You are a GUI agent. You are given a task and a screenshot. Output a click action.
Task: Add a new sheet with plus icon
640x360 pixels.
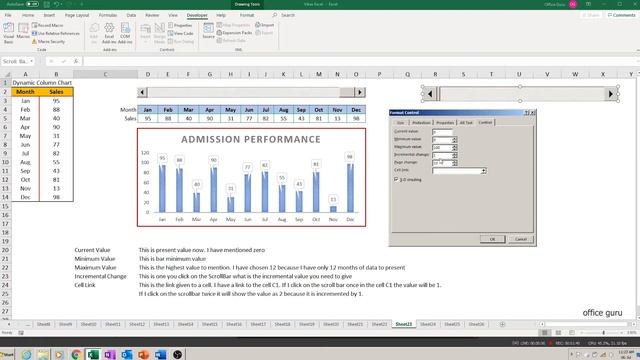point(502,324)
